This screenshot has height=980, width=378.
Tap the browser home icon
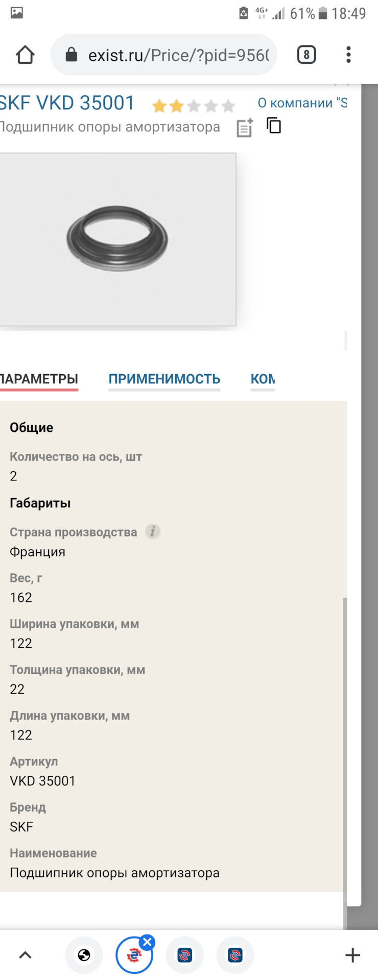pyautogui.click(x=25, y=55)
